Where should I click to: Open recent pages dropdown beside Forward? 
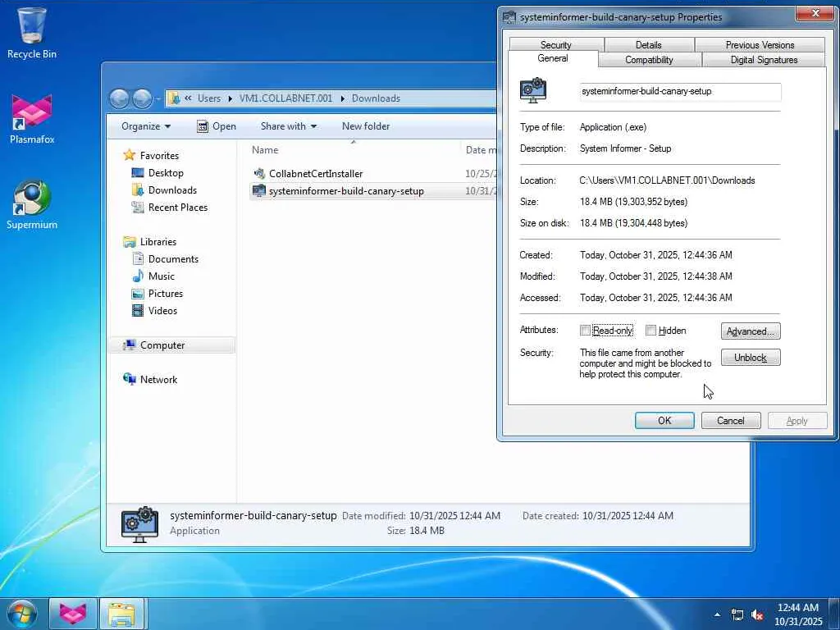click(157, 99)
